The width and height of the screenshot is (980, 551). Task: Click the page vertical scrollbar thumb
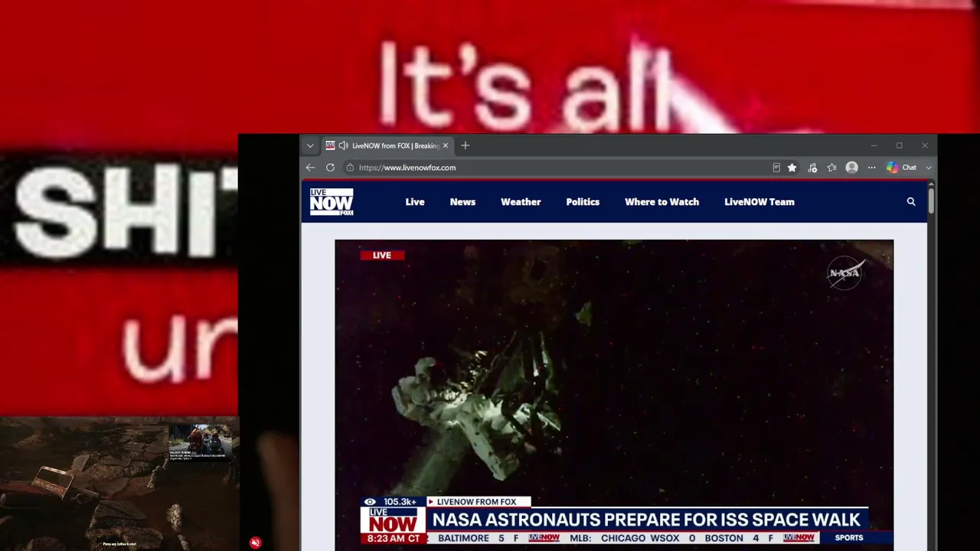coord(931,200)
